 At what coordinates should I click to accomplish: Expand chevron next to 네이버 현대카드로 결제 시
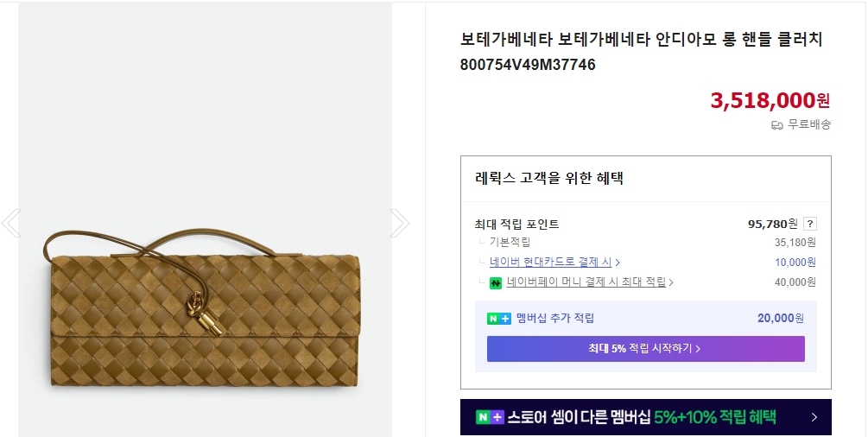tap(618, 263)
